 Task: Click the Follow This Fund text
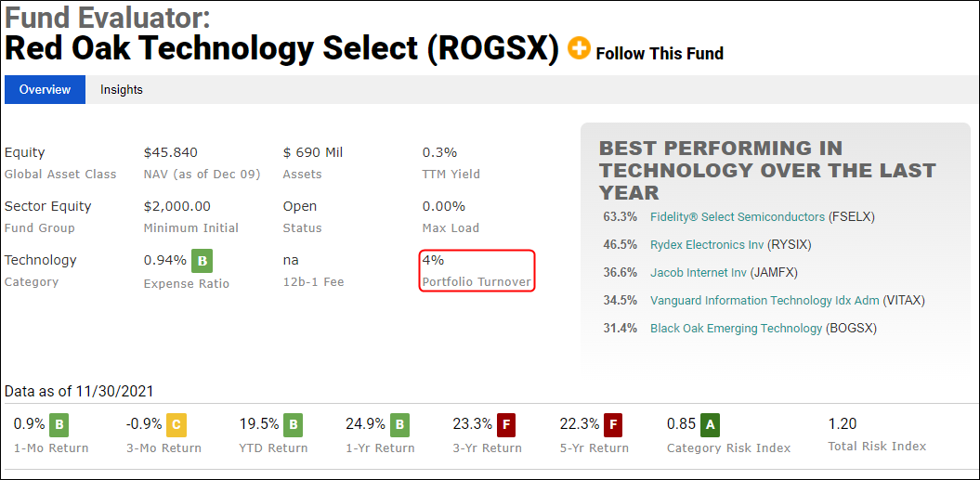(660, 54)
